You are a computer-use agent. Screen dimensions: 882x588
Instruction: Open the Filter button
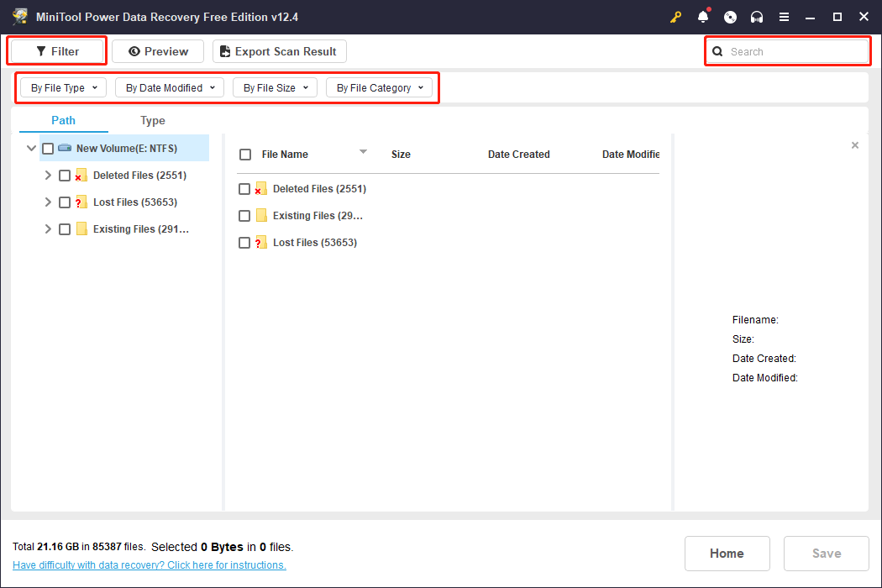57,51
